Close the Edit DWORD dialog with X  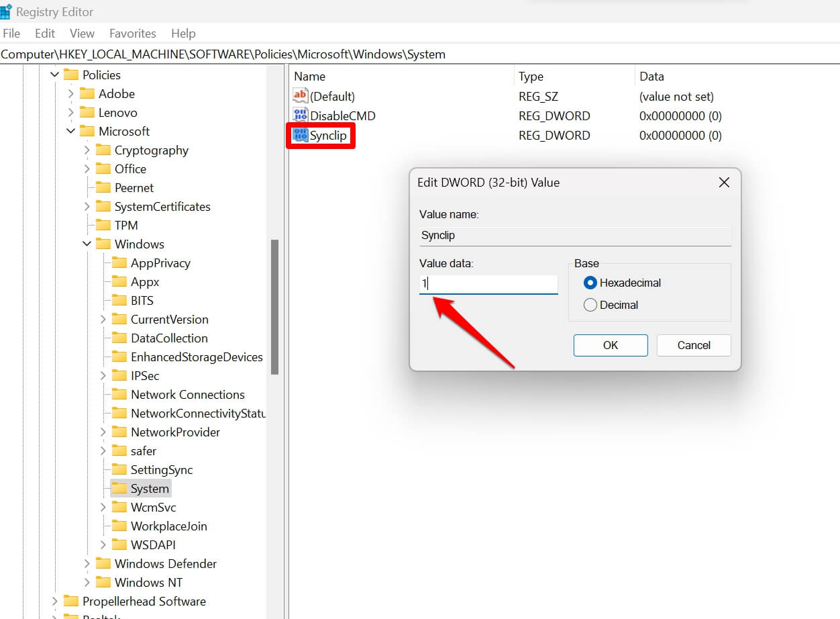click(724, 183)
